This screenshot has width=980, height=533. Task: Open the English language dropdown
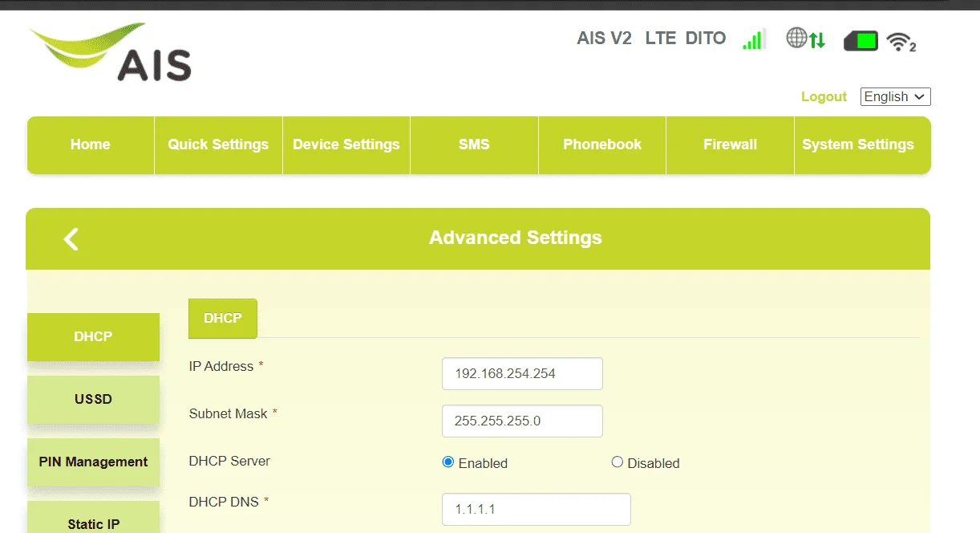895,96
